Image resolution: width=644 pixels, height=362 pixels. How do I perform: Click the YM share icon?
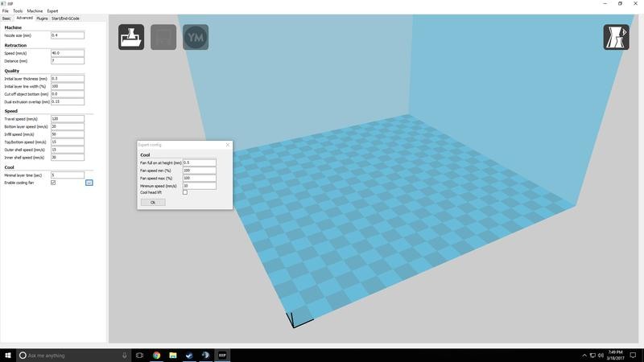tap(196, 37)
